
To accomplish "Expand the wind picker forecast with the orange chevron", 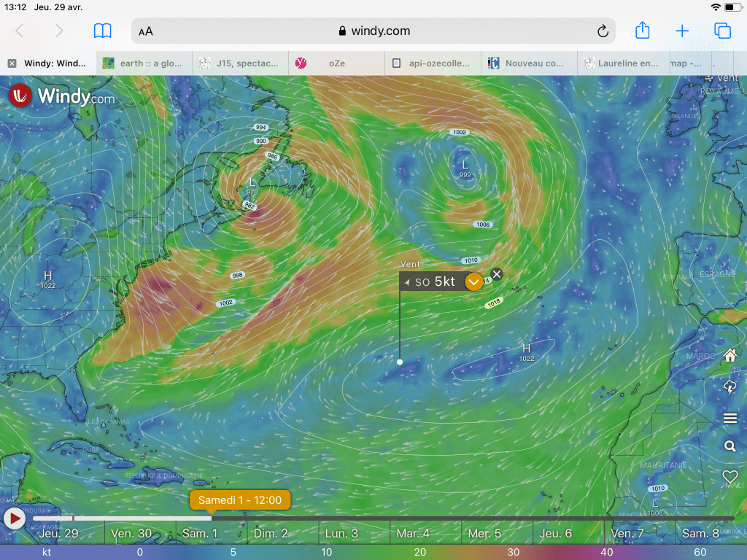I will [x=474, y=281].
